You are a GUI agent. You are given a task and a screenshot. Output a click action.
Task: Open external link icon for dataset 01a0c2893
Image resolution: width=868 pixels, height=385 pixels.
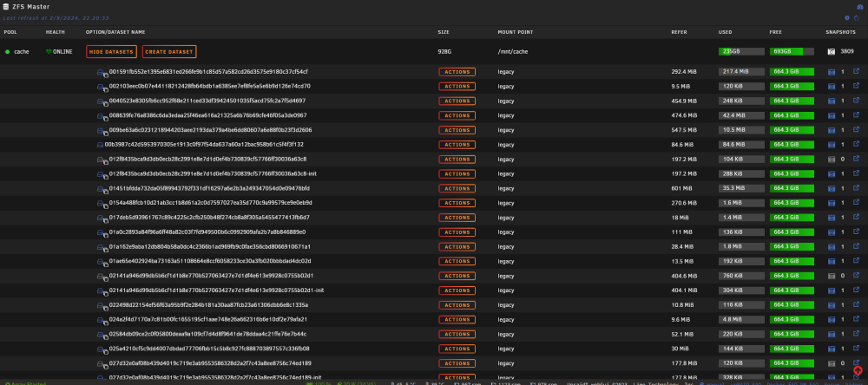coord(856,232)
